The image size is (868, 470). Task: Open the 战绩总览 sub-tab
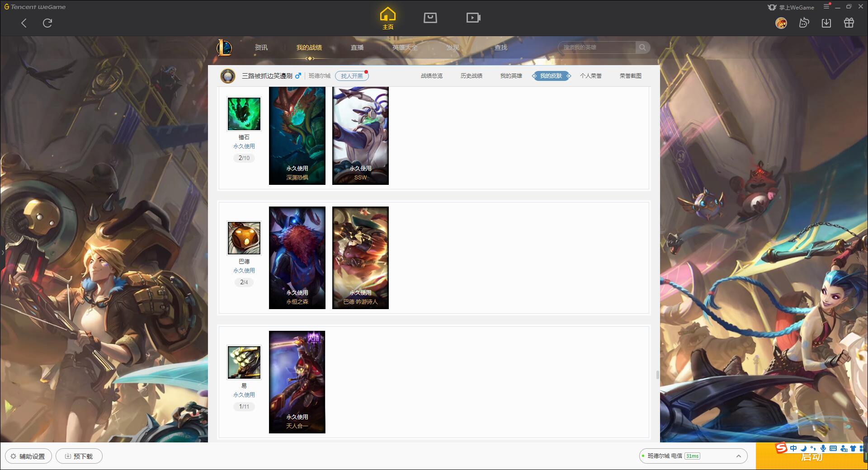(432, 76)
